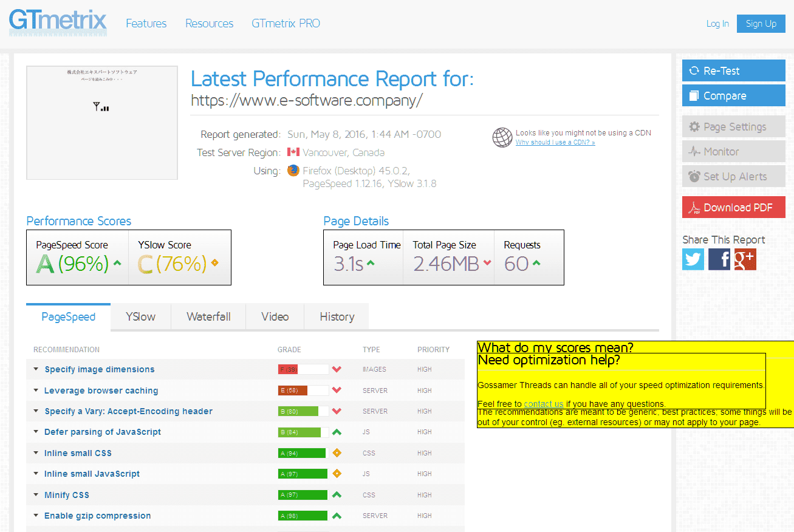Switch to the PageSpeed tab
This screenshot has height=532, width=794.
69,316
